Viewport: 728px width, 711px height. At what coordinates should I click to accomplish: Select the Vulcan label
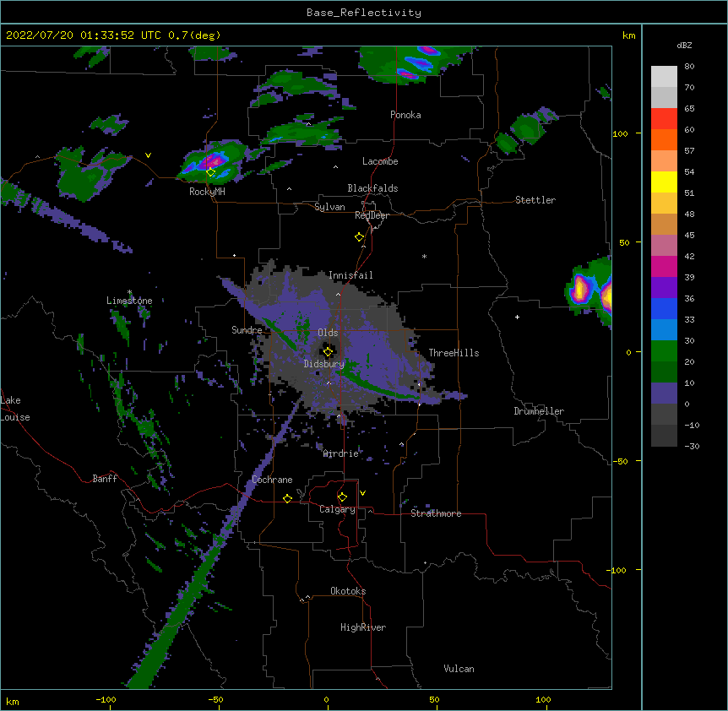459,669
